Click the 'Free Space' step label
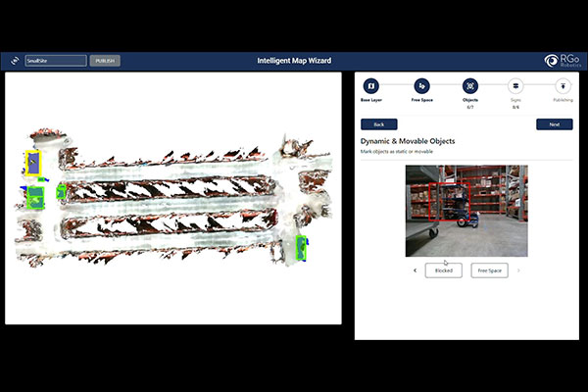The image size is (588, 392). [x=421, y=100]
